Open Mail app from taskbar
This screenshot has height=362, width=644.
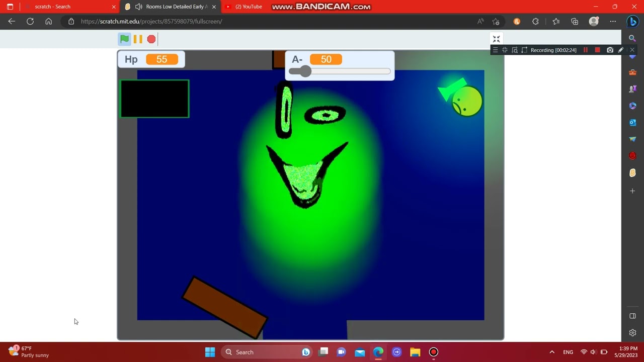(360, 352)
